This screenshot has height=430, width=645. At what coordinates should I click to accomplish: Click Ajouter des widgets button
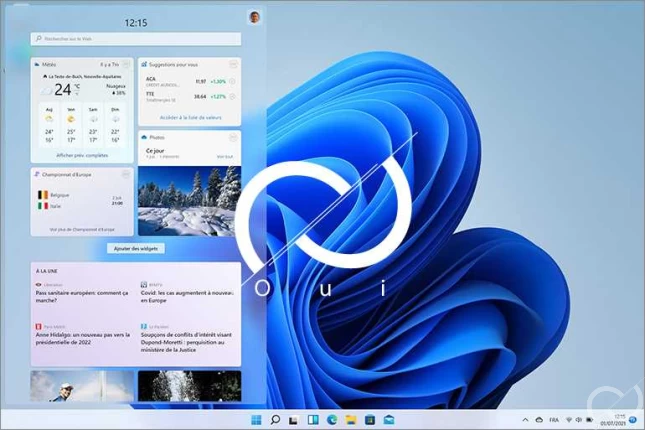pyautogui.click(x=136, y=247)
